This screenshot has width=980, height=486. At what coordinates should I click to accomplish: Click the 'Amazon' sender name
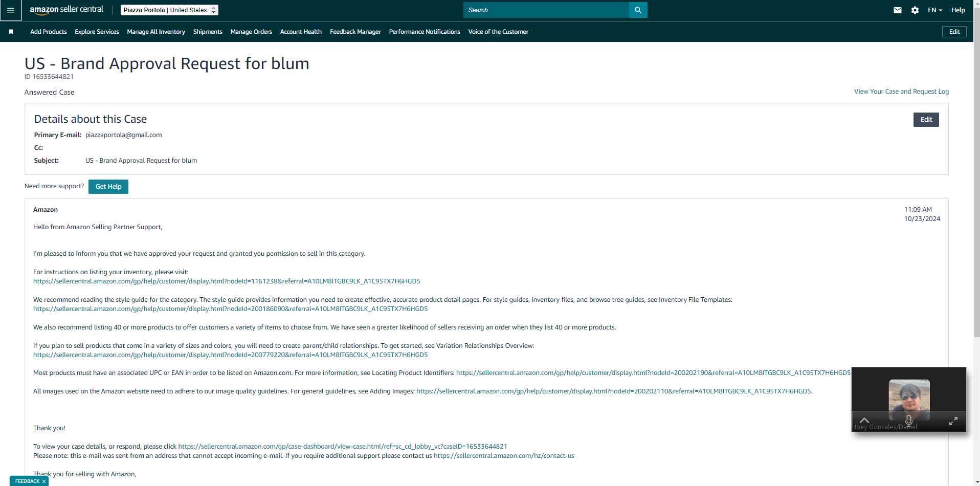(x=46, y=210)
